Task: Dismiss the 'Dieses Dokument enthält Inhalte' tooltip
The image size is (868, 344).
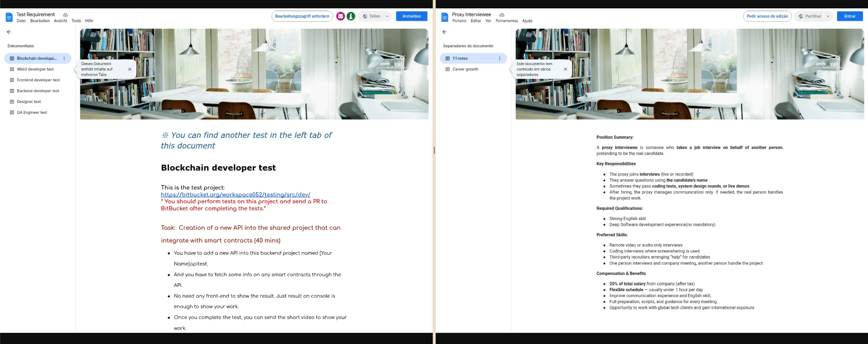Action: (130, 69)
